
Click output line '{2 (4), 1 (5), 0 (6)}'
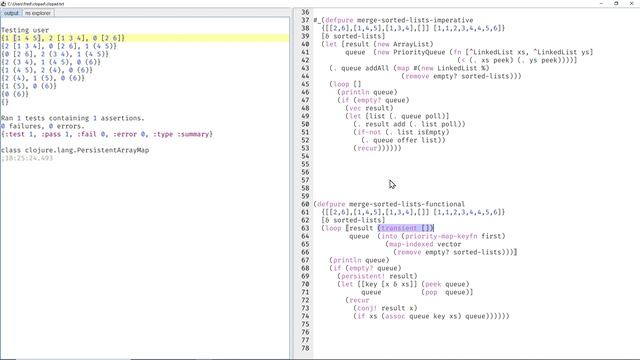43,78
